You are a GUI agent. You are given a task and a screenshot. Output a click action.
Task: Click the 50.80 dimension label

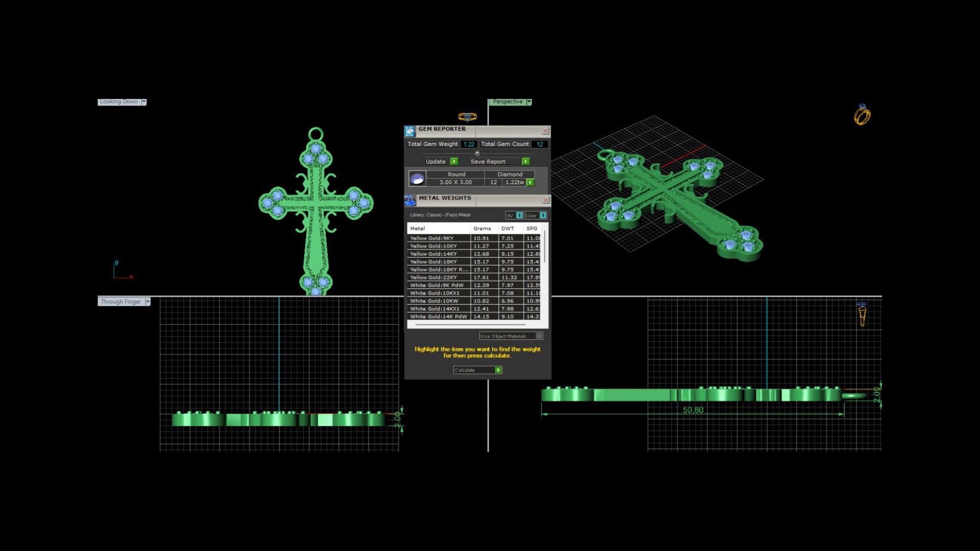pyautogui.click(x=693, y=410)
